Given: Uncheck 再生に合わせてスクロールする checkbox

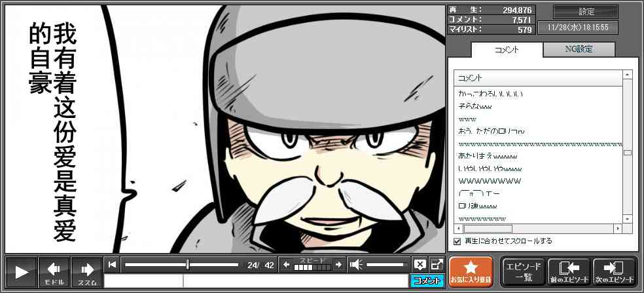Looking at the screenshot, I should tap(457, 241).
